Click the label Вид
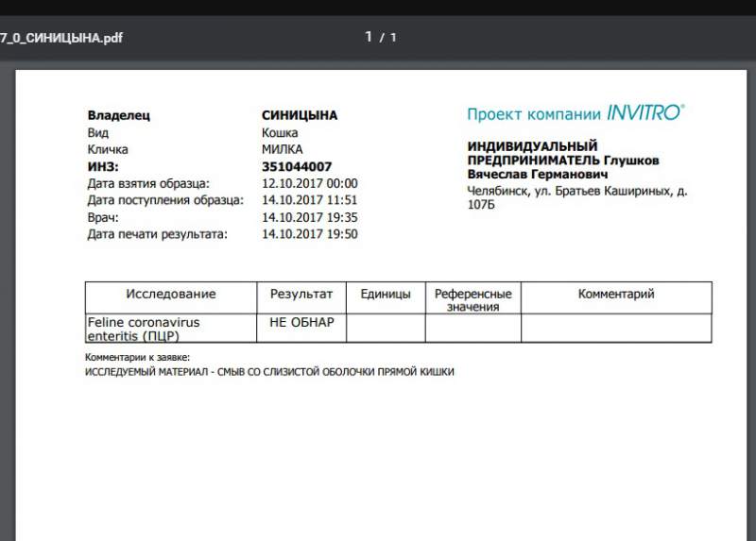The height and width of the screenshot is (541, 756). click(98, 132)
